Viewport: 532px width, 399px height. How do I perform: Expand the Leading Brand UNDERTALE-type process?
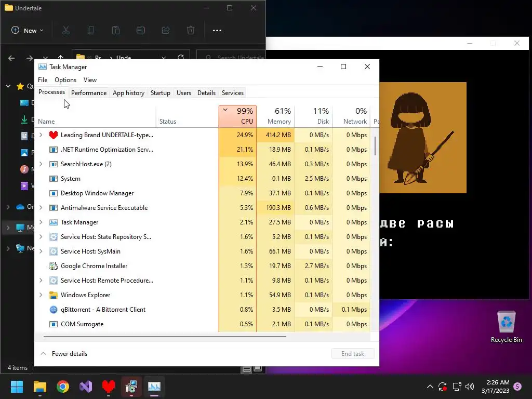41,135
